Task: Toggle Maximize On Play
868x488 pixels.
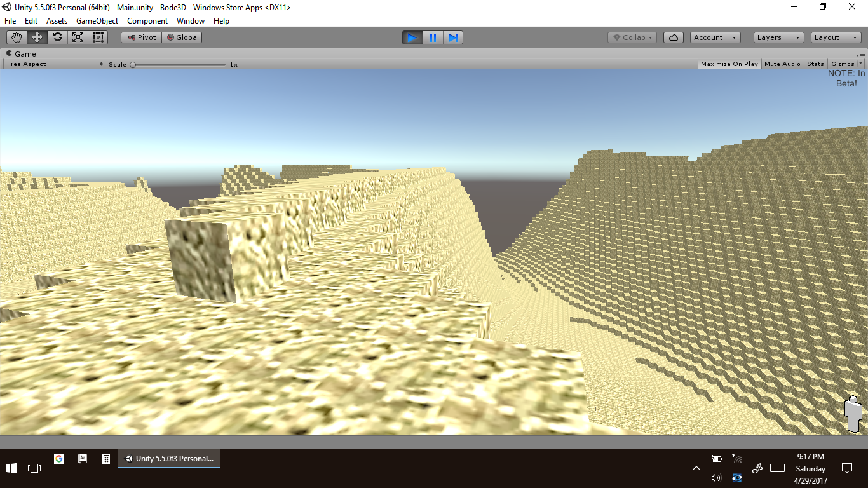Action: point(729,64)
